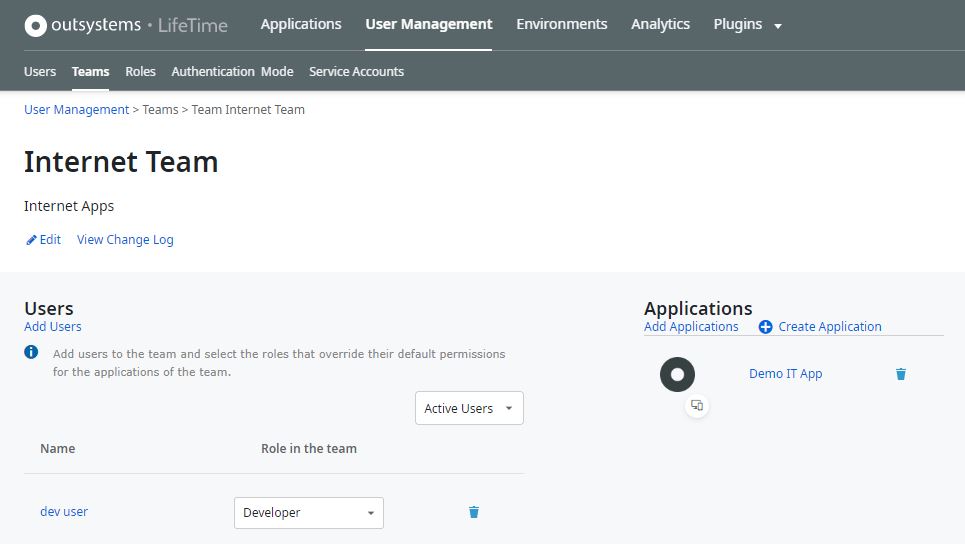Click User Management breadcrumb link
The height and width of the screenshot is (544, 965).
pyautogui.click(x=76, y=110)
